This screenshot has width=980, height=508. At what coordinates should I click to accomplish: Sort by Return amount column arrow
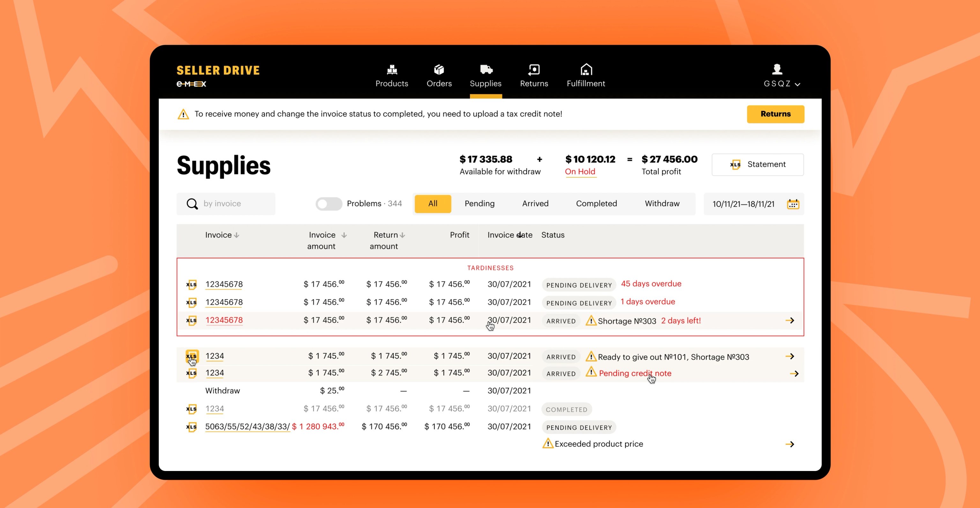[x=403, y=235]
